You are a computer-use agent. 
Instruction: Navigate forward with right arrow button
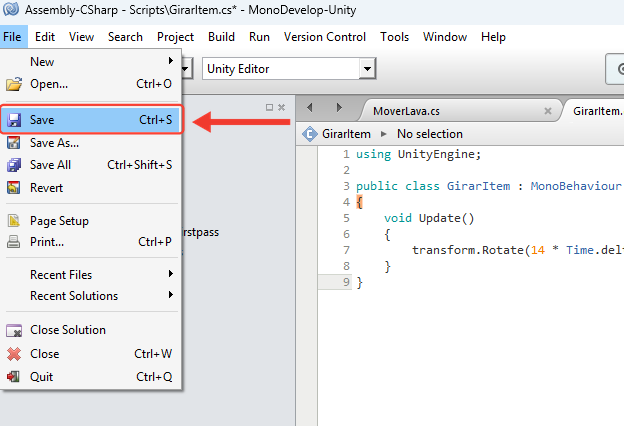pos(339,107)
